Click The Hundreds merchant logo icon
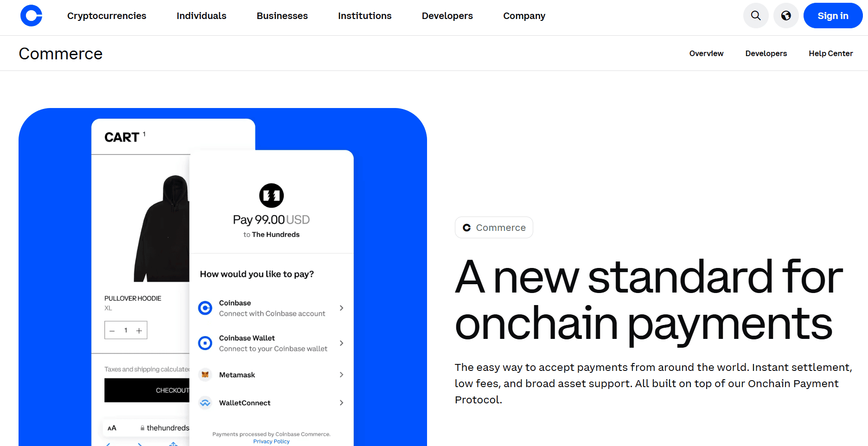 click(x=271, y=196)
